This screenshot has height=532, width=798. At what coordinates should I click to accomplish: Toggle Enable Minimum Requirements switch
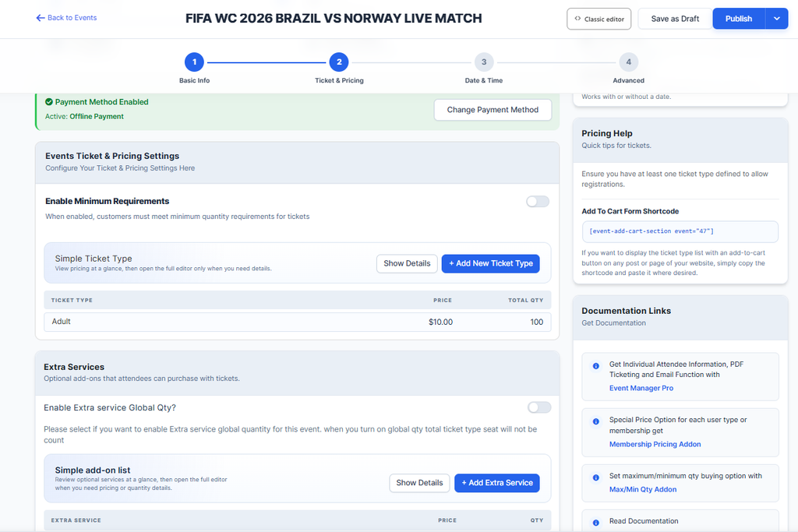point(538,202)
